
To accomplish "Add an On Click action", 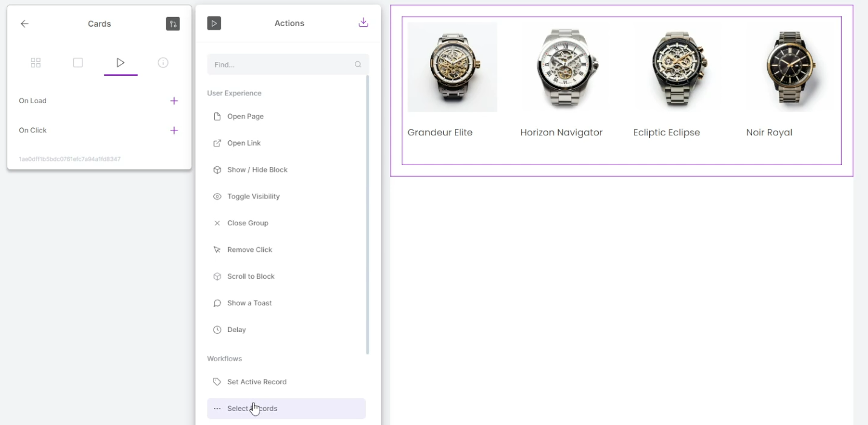I will [x=174, y=131].
